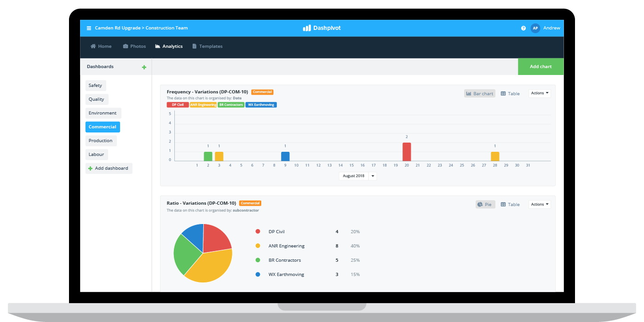Click the AP user avatar
The height and width of the screenshot is (322, 644).
click(535, 28)
